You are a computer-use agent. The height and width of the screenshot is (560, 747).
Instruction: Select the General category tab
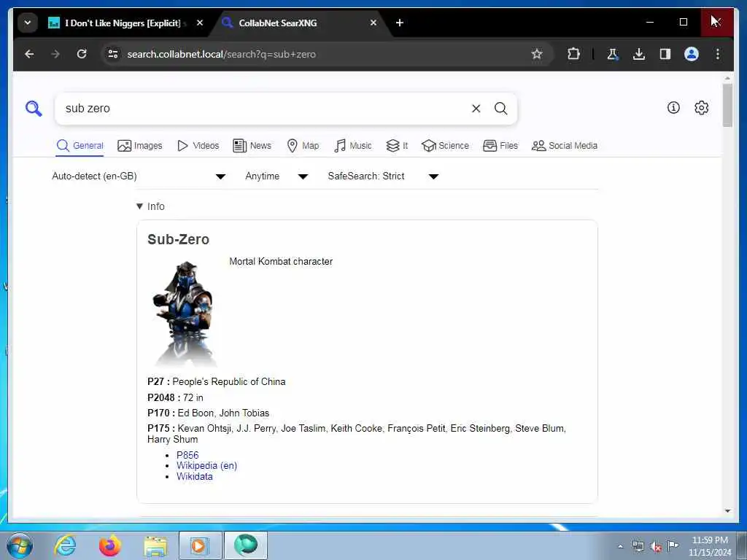[80, 146]
